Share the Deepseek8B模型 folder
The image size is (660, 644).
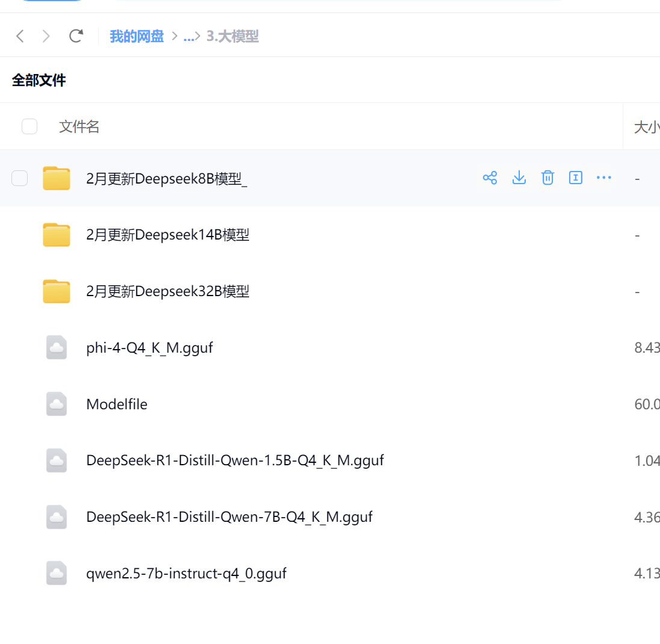490,178
